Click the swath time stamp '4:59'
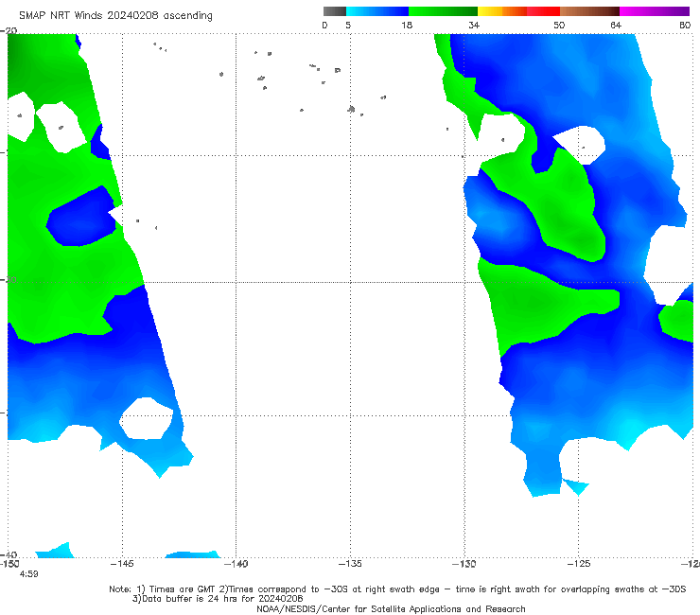Screen dimensions: 700x615 tap(28, 574)
